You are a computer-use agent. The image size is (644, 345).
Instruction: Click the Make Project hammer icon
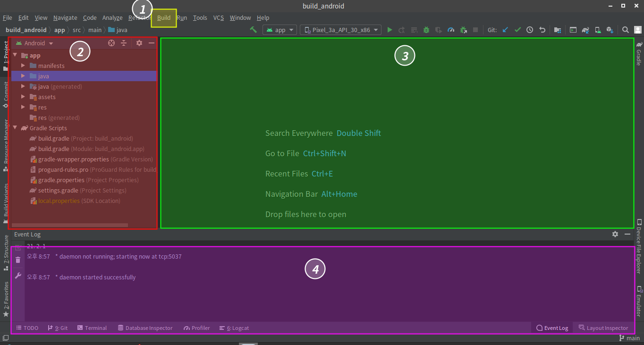point(254,30)
